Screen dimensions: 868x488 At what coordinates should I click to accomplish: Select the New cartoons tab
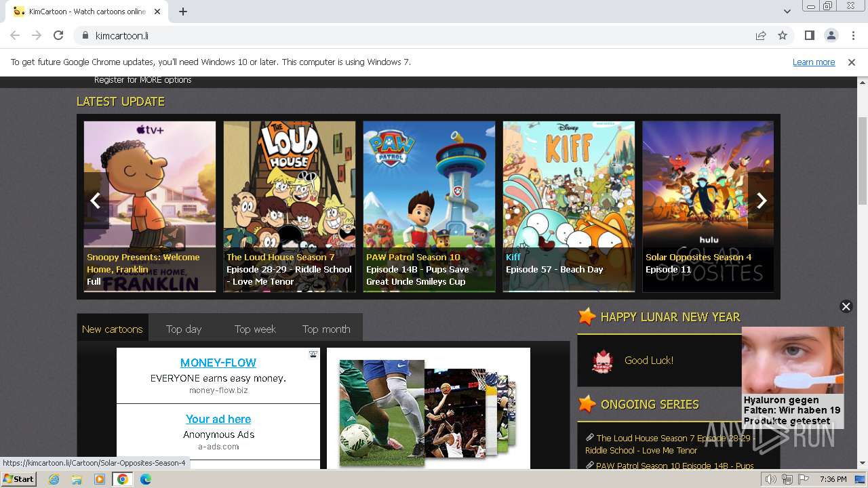(113, 329)
